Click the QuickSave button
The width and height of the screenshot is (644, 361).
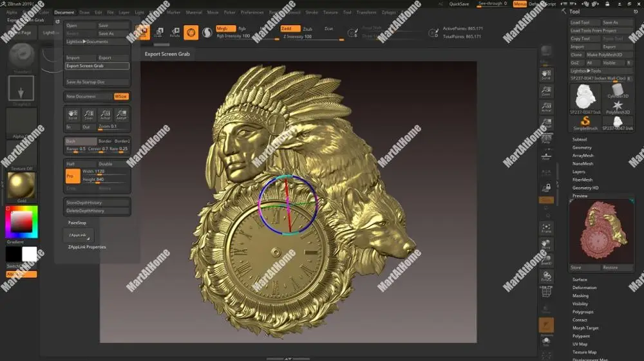tap(459, 4)
